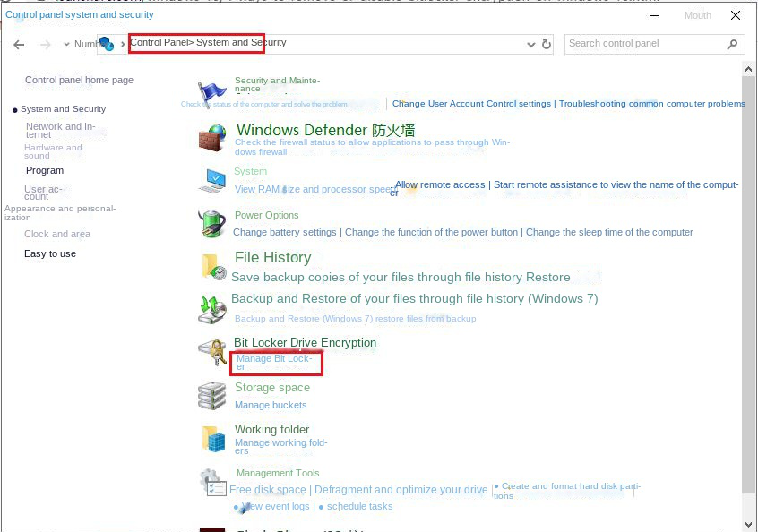
Task: Select the Storage space drives icon
Action: click(211, 396)
